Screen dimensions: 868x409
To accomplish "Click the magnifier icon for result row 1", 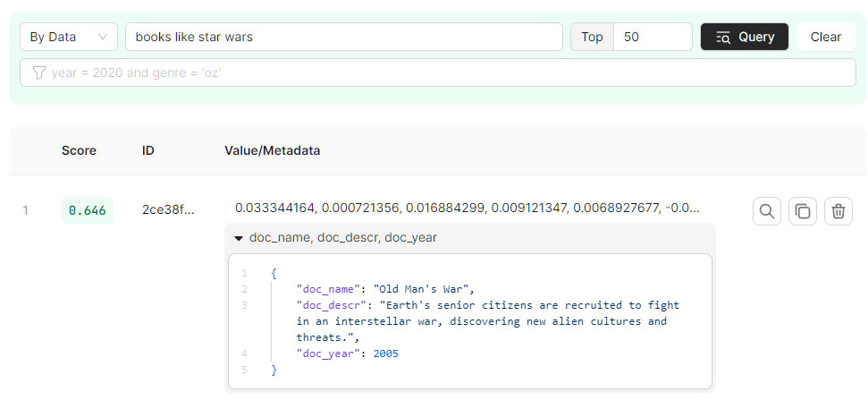I will click(766, 211).
